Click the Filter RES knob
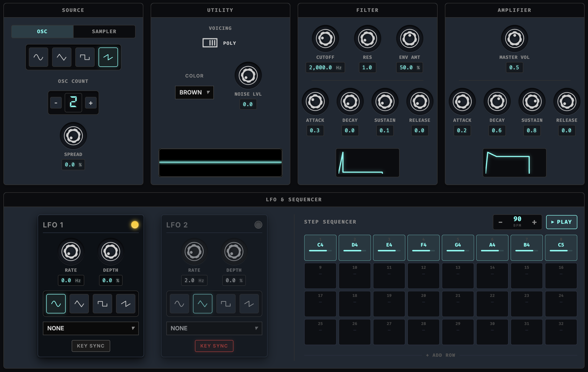The height and width of the screenshot is (372, 588). coord(367,38)
